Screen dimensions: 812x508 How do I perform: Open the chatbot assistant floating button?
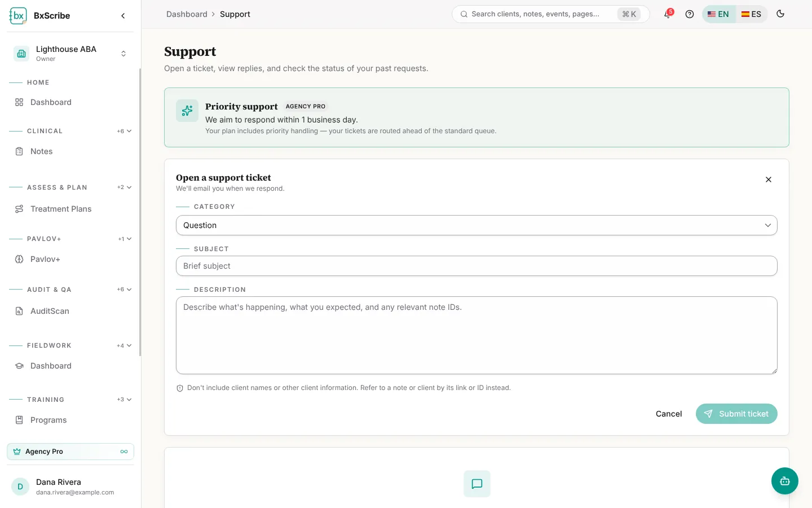coord(784,481)
